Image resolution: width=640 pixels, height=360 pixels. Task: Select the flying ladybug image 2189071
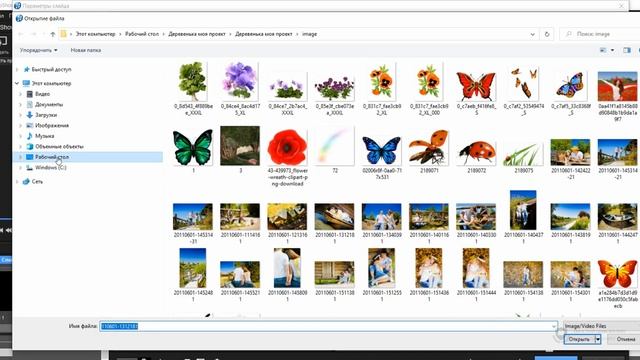tap(429, 148)
